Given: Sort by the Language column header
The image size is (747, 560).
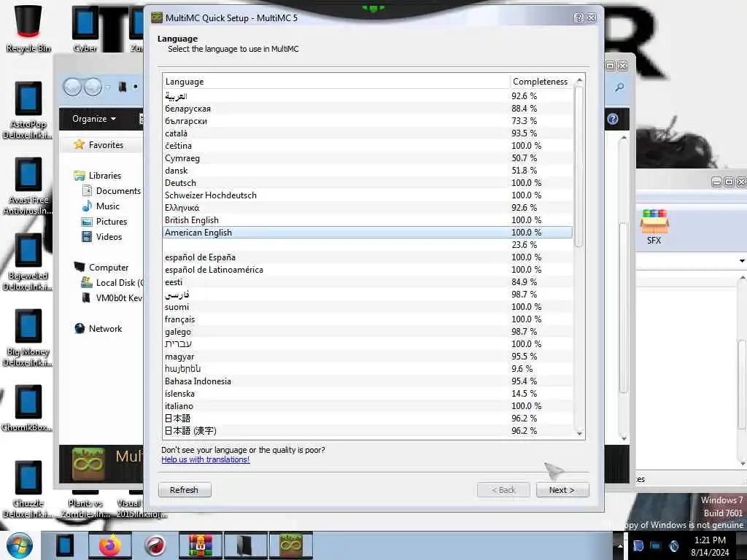Looking at the screenshot, I should click(336, 82).
